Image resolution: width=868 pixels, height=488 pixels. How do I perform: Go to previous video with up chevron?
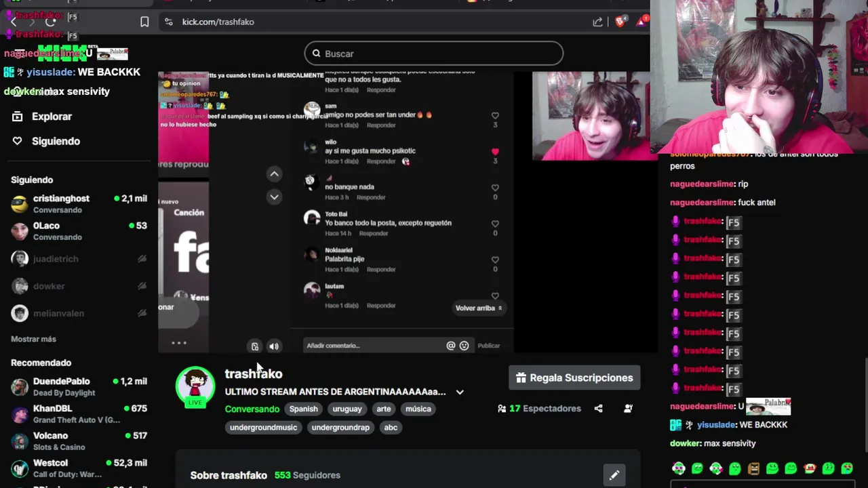coord(274,174)
